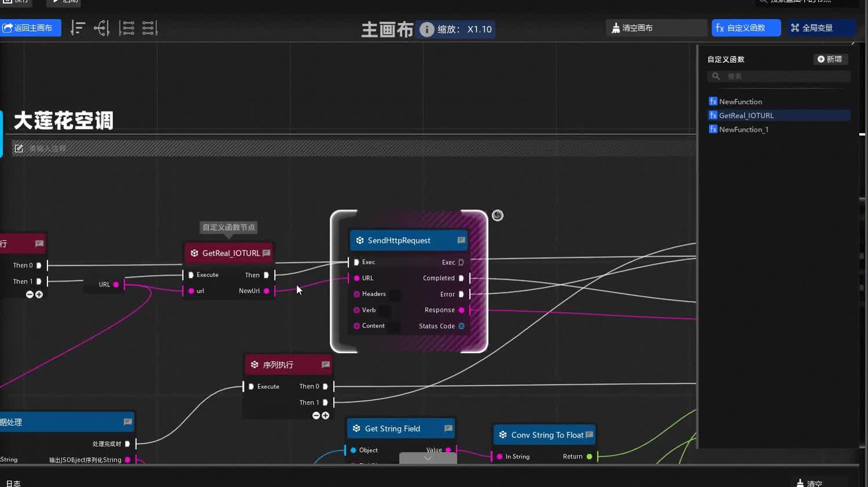Click the fx icon beside NewFunction_1
868x487 pixels.
pyautogui.click(x=713, y=129)
